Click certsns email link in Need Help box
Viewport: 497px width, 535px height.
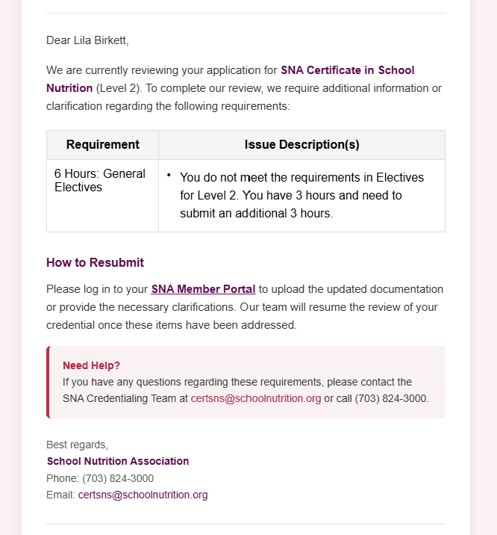256,399
